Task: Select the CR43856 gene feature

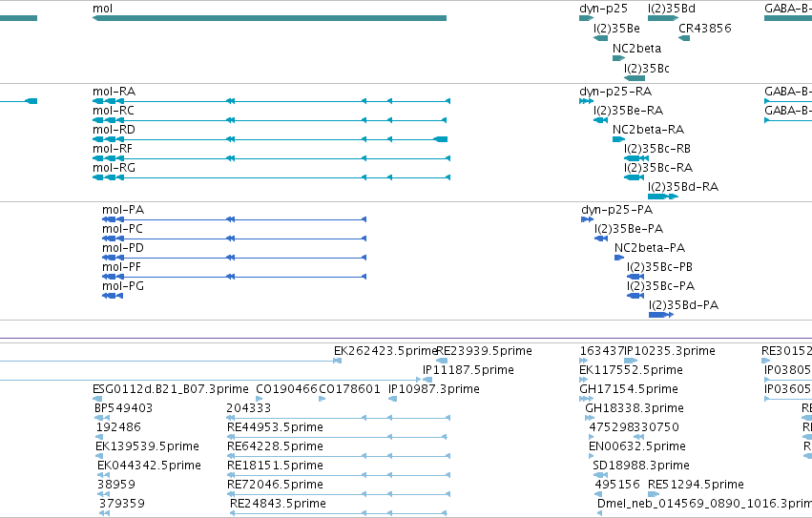Action: coord(684,38)
